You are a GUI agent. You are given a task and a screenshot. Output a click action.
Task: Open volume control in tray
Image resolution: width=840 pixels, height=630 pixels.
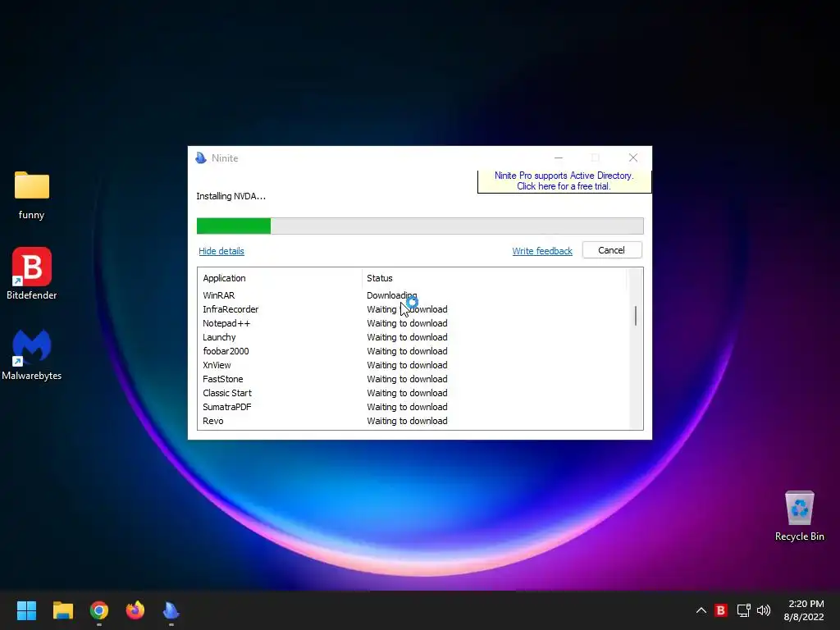coord(764,610)
